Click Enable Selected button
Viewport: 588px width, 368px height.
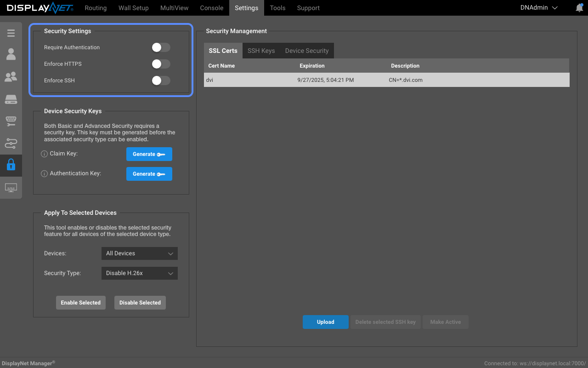(x=81, y=303)
